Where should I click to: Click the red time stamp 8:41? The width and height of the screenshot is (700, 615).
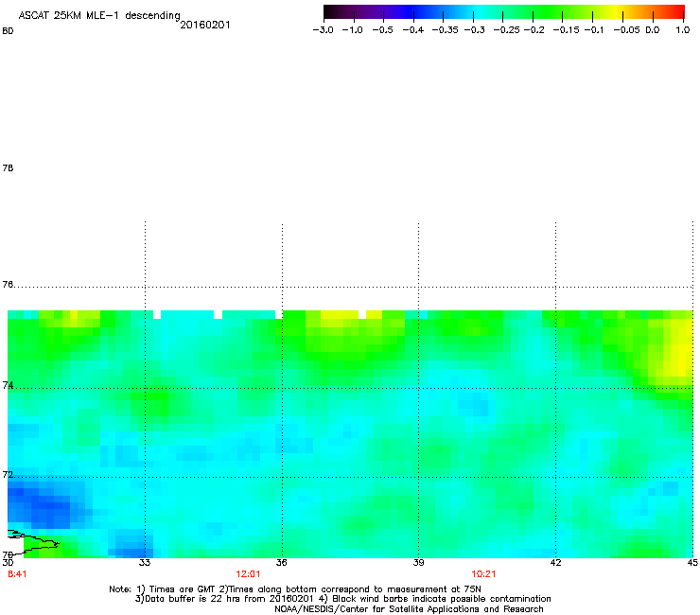pos(17,574)
